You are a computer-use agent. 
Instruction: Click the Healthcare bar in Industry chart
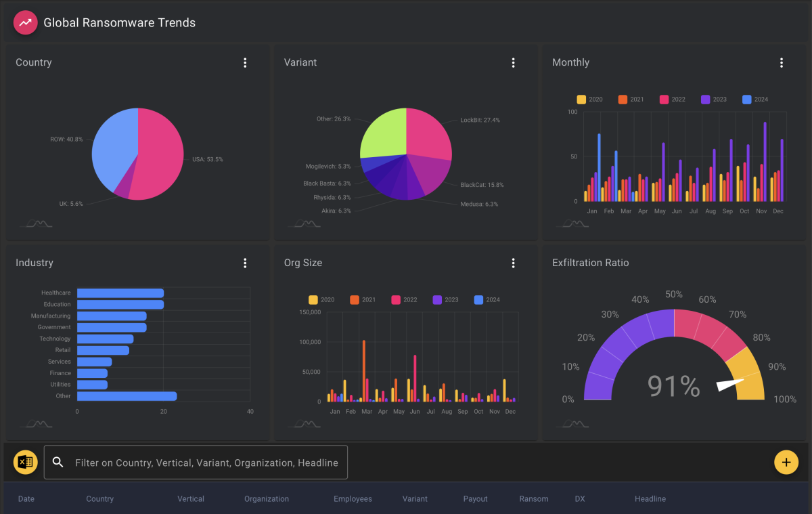tap(120, 293)
